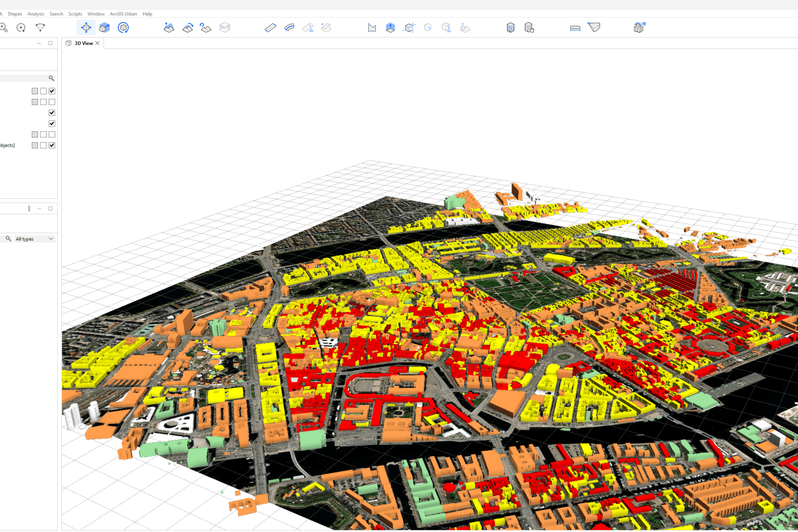Open the ArcGIS Urban menu
Image resolution: width=798 pixels, height=532 pixels.
tap(123, 13)
